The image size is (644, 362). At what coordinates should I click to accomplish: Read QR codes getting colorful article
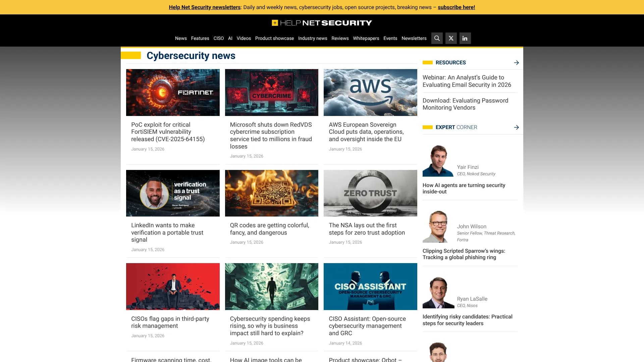(x=269, y=229)
